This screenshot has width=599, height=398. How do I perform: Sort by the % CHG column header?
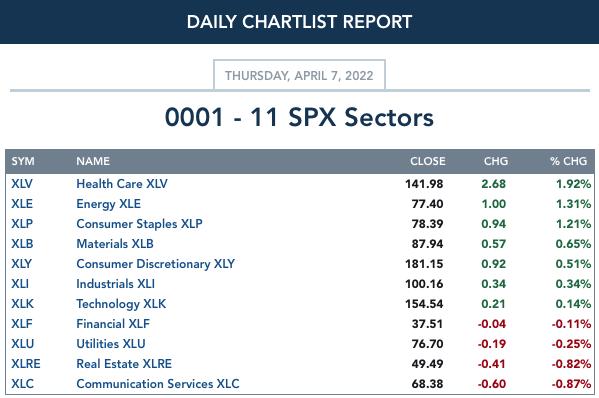(x=568, y=161)
